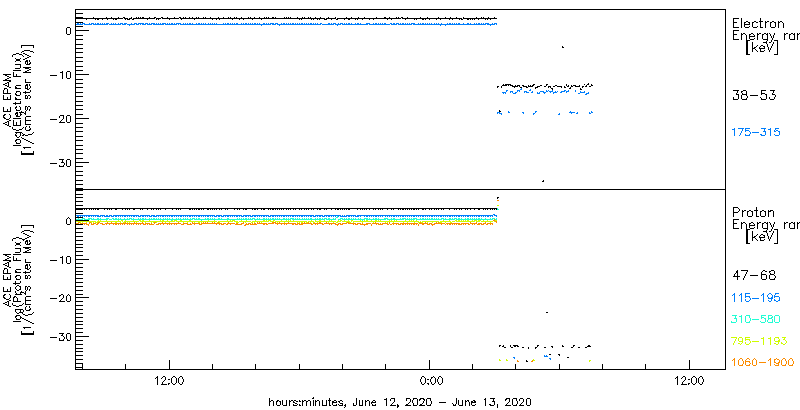This screenshot has width=800, height=410.
Task: Click the -10 tick label on proton axis
Action: pos(62,260)
